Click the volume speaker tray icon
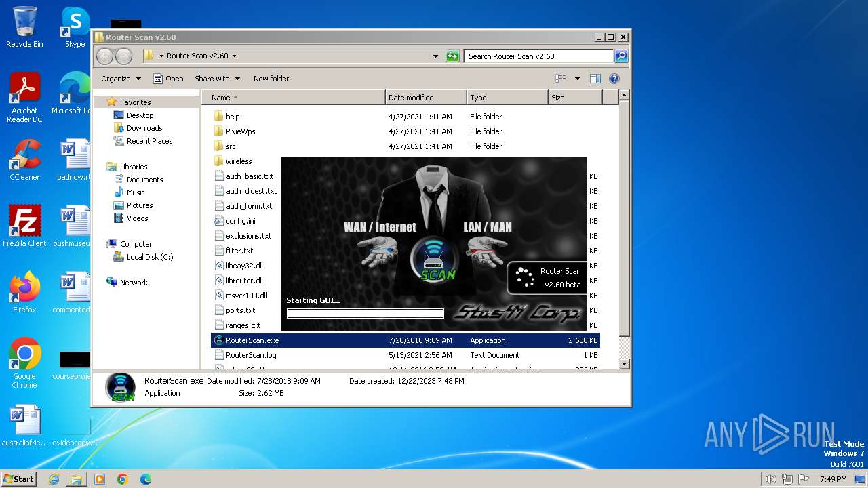Screen dimensions: 868x488 pyautogui.click(x=770, y=479)
